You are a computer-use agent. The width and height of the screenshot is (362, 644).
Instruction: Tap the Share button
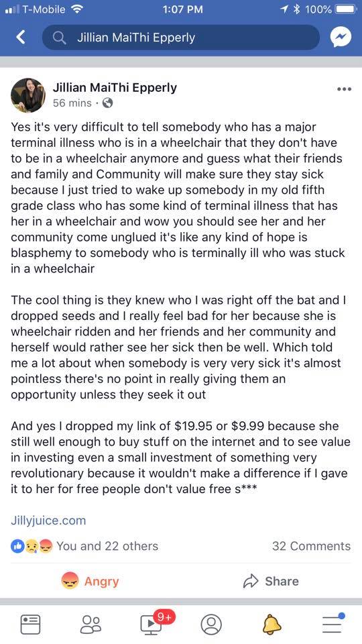(x=271, y=581)
